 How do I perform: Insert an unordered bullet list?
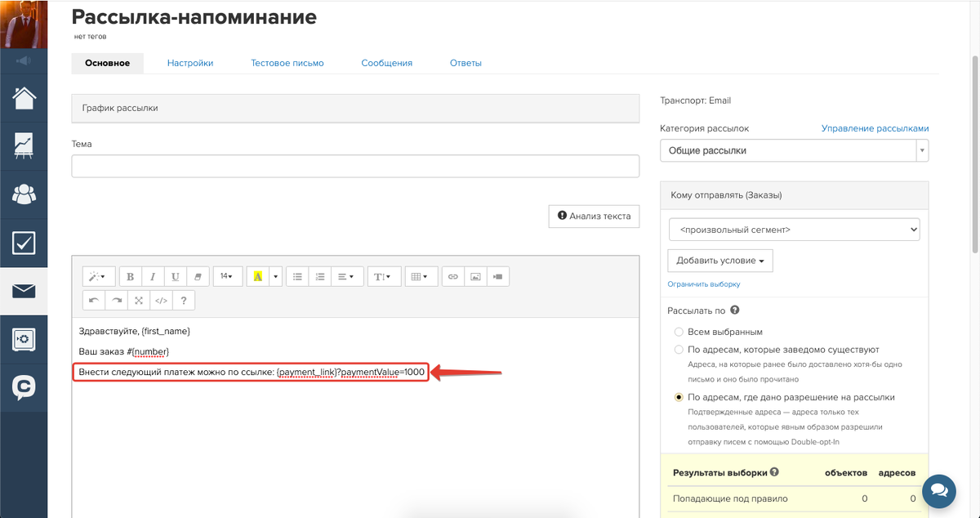tap(298, 277)
